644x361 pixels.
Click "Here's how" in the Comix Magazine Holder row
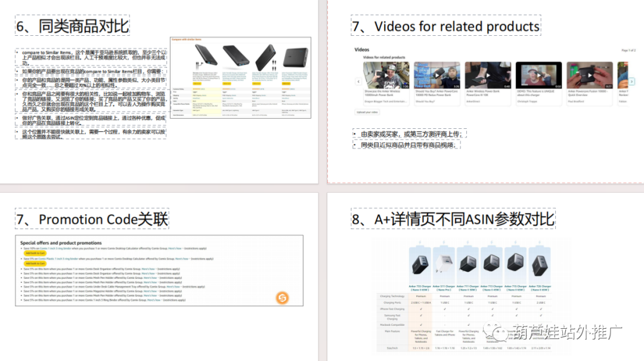(150, 291)
